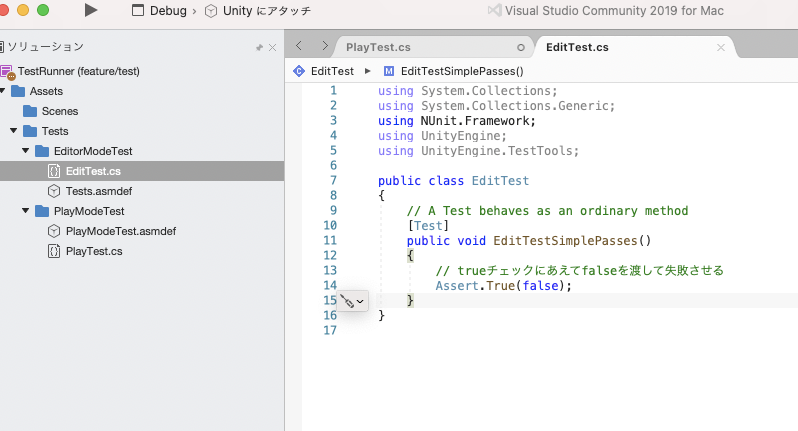Click the method icon in breadcrumb
This screenshot has height=431, width=798.
[389, 71]
